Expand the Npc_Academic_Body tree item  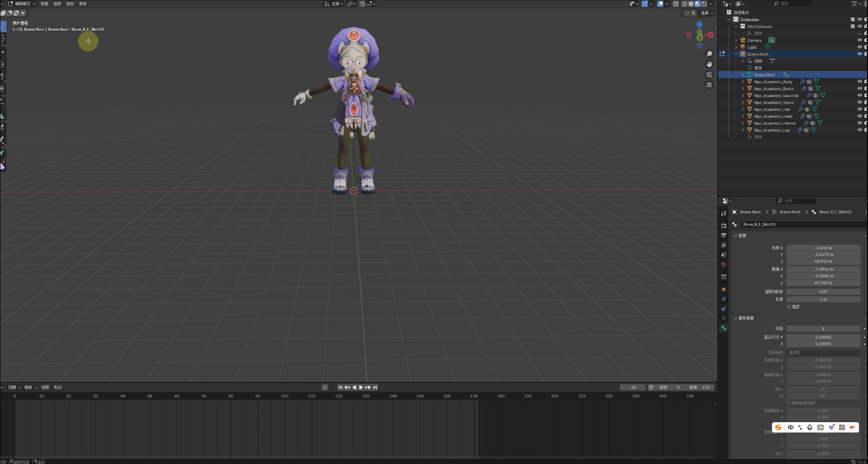click(x=743, y=82)
